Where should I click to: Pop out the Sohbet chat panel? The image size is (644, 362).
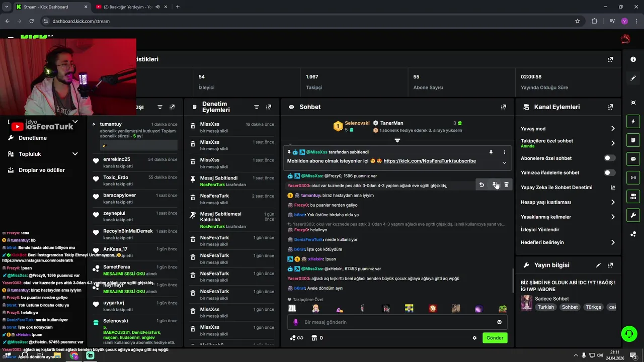pyautogui.click(x=503, y=107)
